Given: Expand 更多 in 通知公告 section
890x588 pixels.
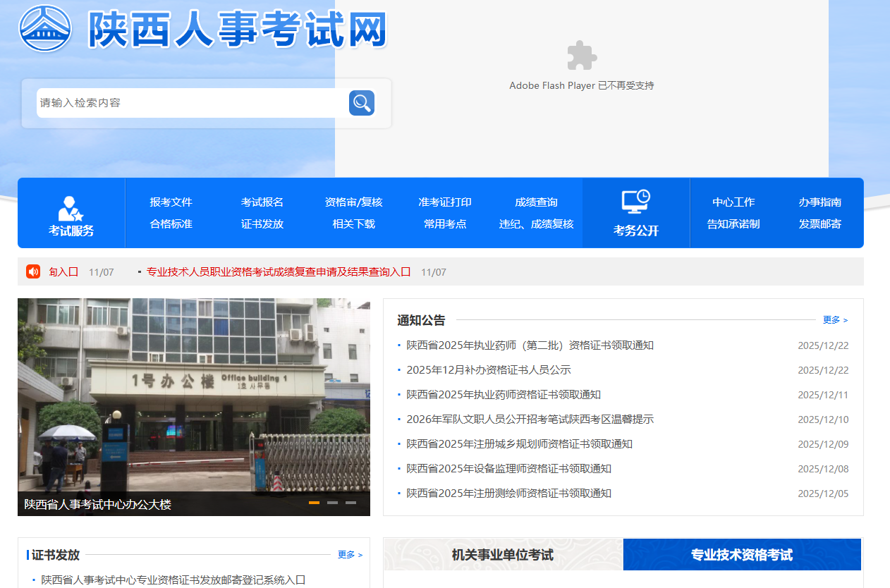Looking at the screenshot, I should tap(835, 320).
